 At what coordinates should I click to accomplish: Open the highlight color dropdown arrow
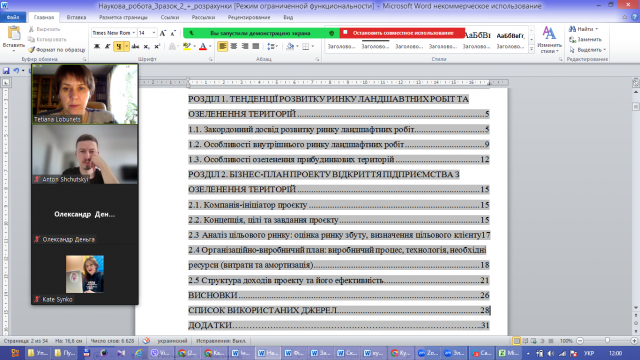pos(194,47)
